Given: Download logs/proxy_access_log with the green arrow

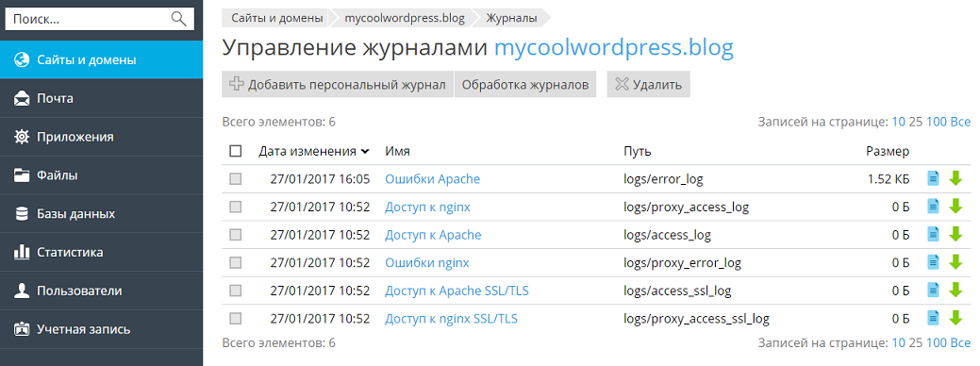Looking at the screenshot, I should pos(955,207).
